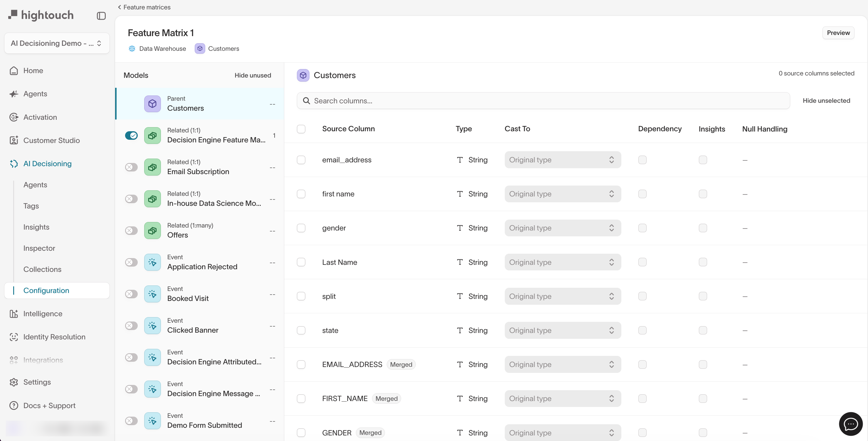The width and height of the screenshot is (868, 441).
Task: Click Hide unselected columns
Action: (x=826, y=100)
